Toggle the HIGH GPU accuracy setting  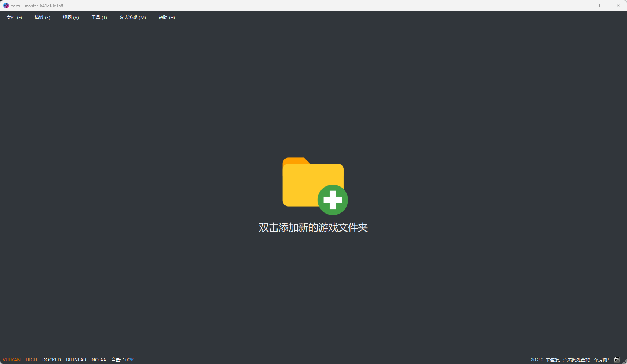coord(32,360)
